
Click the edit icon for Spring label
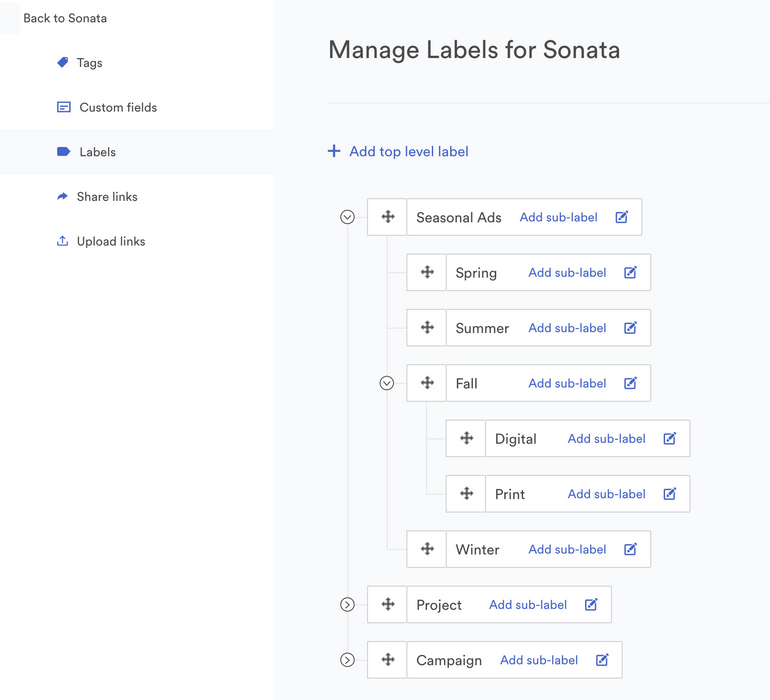[631, 273]
